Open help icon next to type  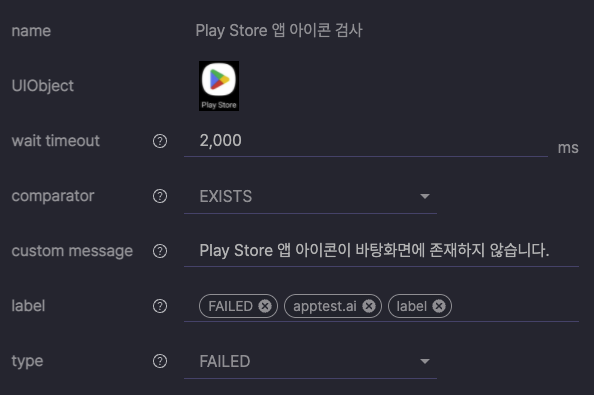(x=160, y=361)
